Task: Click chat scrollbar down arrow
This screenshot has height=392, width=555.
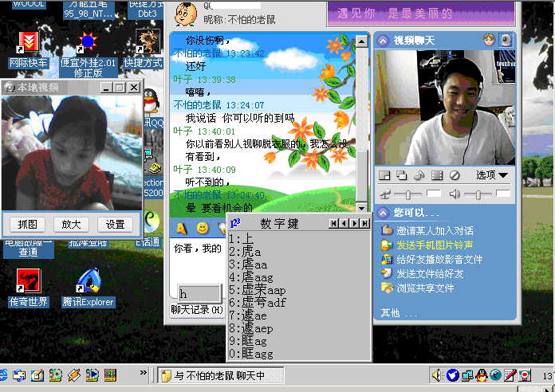Action: point(361,208)
